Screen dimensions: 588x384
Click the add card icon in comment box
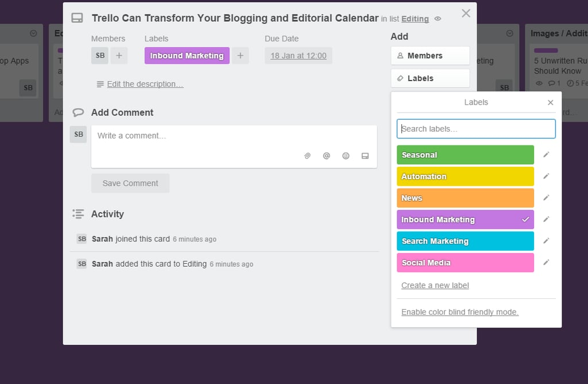pyautogui.click(x=365, y=156)
